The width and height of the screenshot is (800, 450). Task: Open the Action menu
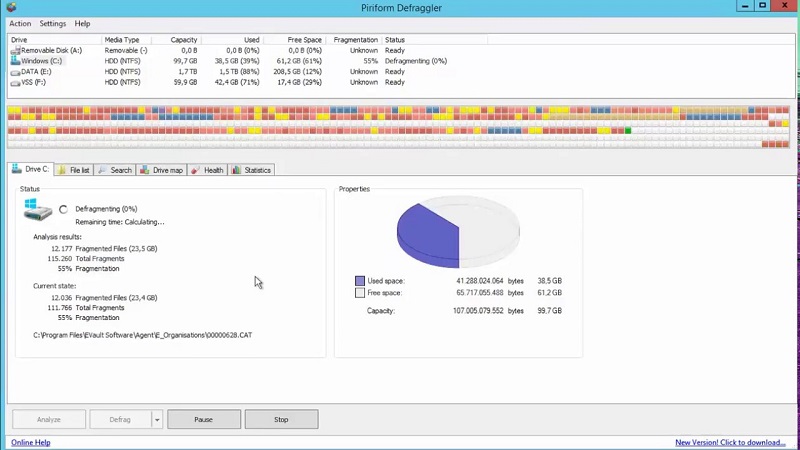20,23
